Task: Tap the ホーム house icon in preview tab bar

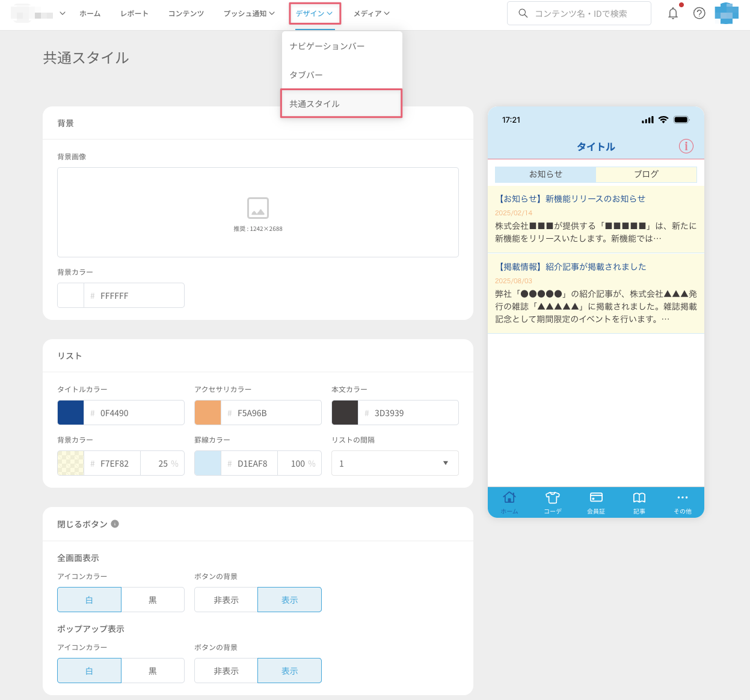Action: (509, 497)
